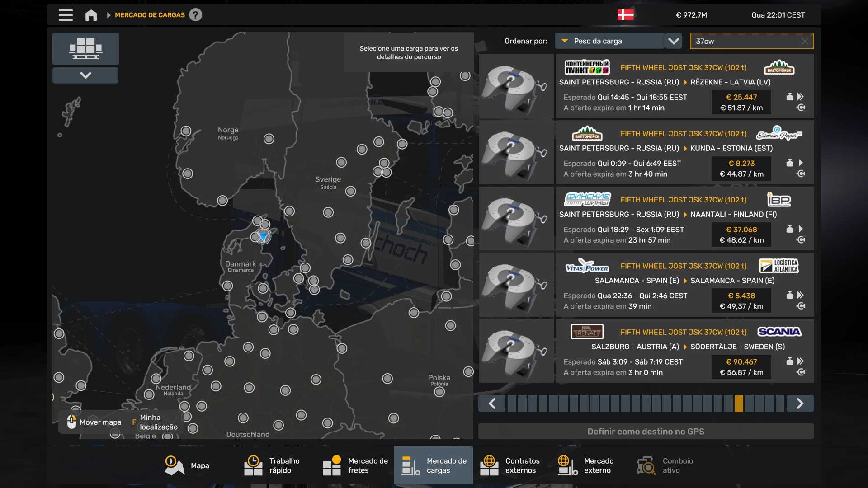Open the hamburger main menu

click(66, 15)
